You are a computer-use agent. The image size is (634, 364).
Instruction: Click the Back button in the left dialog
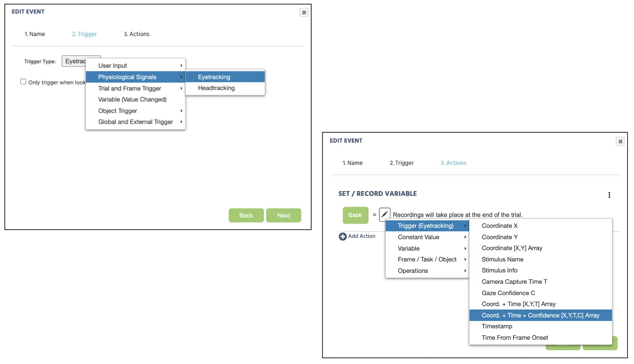[x=246, y=215]
